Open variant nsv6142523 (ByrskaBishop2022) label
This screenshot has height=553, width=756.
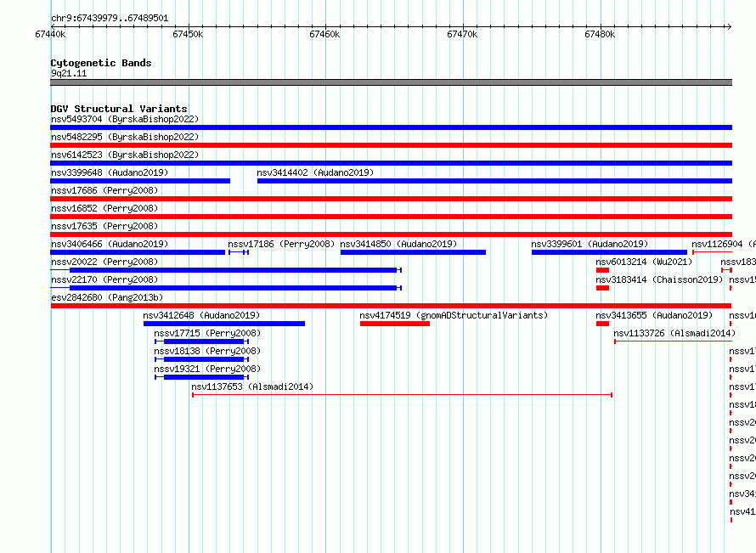click(125, 155)
